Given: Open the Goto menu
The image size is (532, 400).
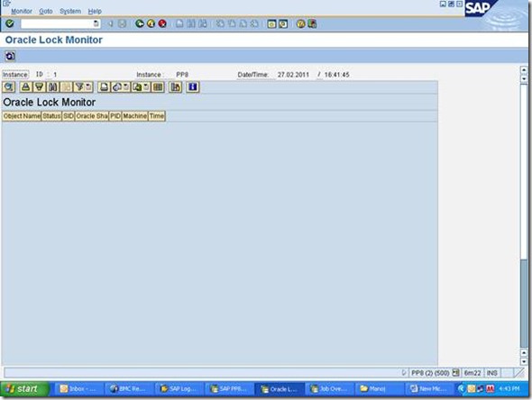Looking at the screenshot, I should pyautogui.click(x=45, y=11).
